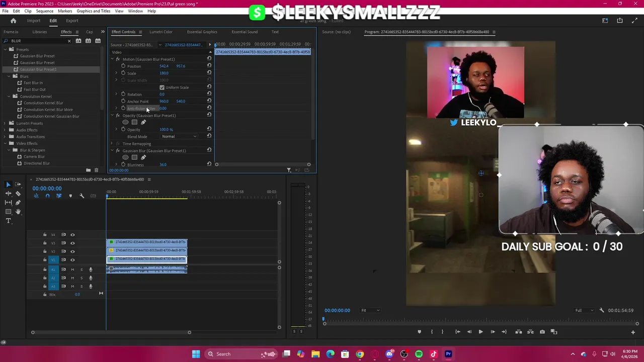Image resolution: width=644 pixels, height=362 pixels.
Task: Select the Ripple Edit tool
Action: point(9,194)
